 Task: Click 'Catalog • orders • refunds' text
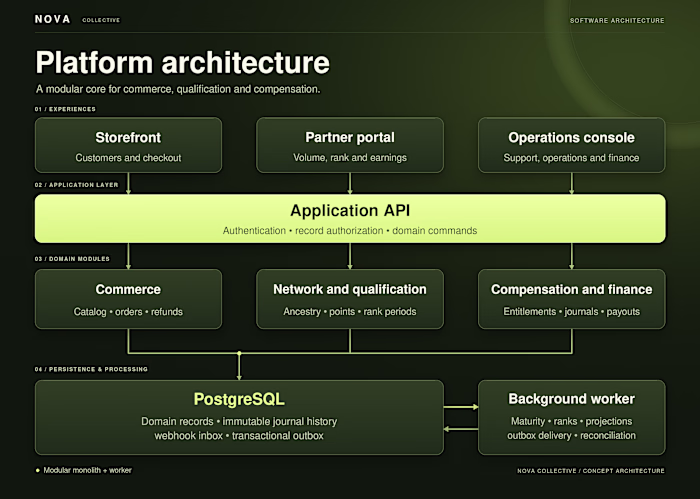pos(128,312)
